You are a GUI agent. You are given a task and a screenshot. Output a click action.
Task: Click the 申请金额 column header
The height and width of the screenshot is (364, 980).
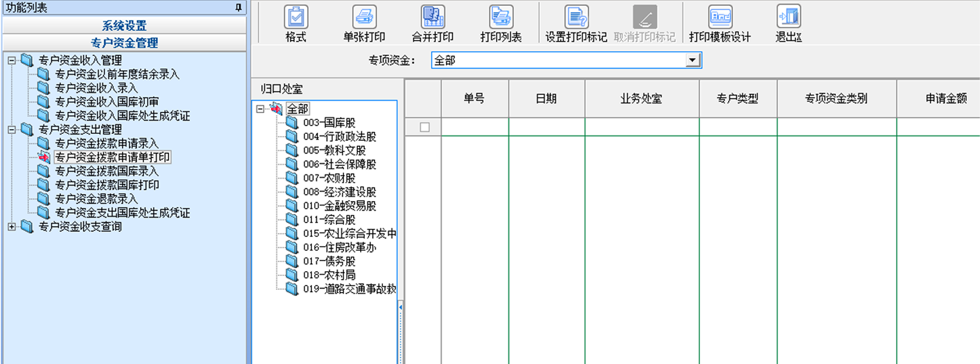point(939,99)
